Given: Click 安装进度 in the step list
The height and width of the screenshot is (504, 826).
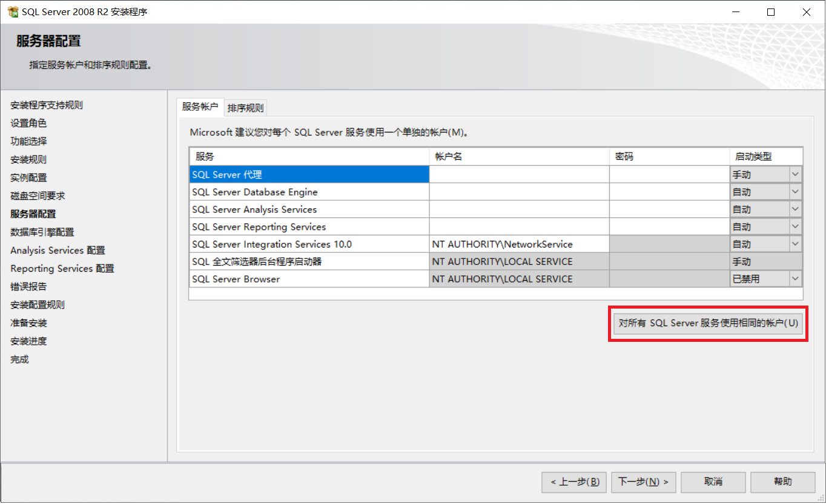Looking at the screenshot, I should pos(28,341).
